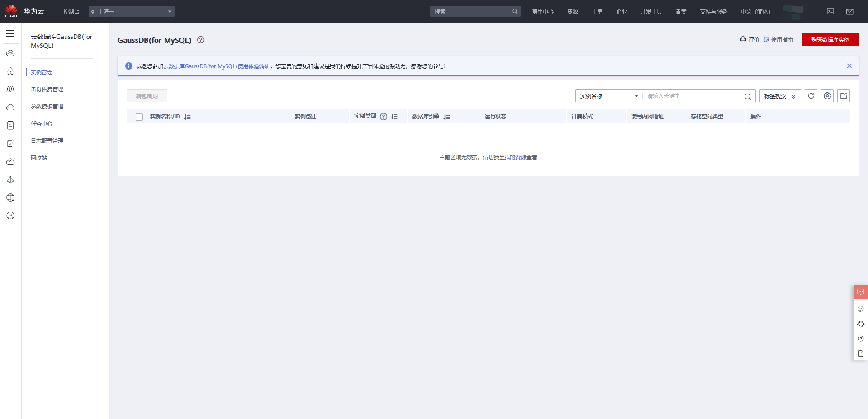Screen dimensions: 868x419
Task: Click the 操作 column header
Action: [756, 117]
